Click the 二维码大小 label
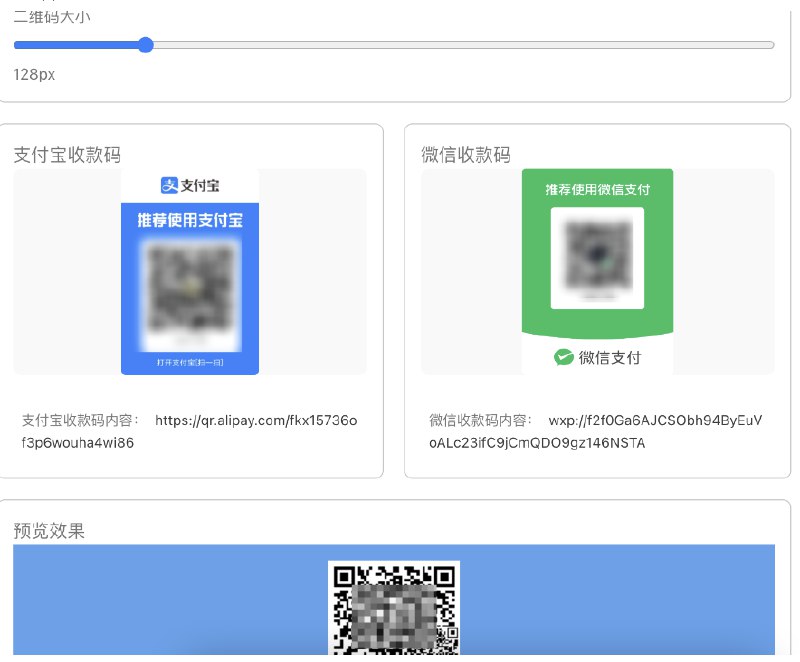800x662 pixels. click(50, 17)
